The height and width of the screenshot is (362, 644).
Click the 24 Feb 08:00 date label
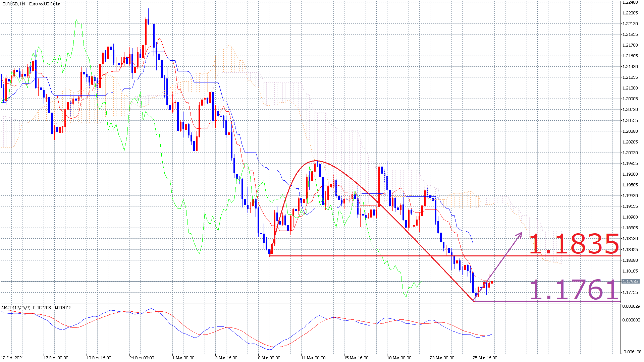[142, 358]
